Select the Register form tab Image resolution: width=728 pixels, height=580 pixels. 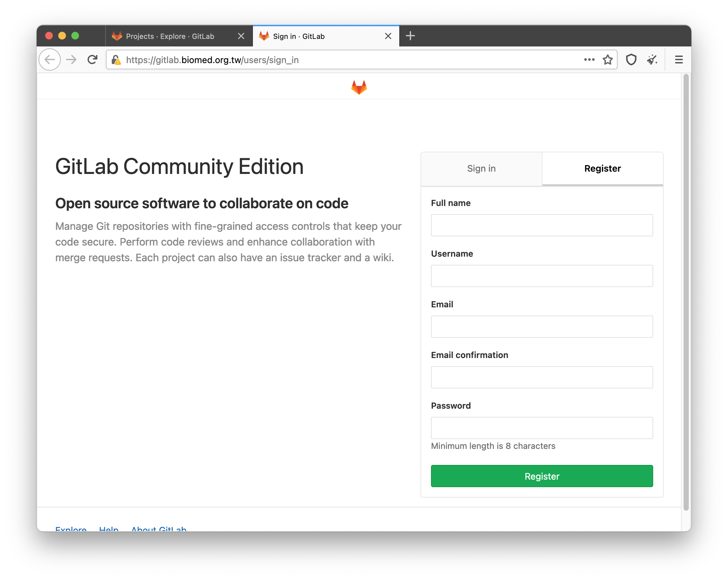point(603,168)
